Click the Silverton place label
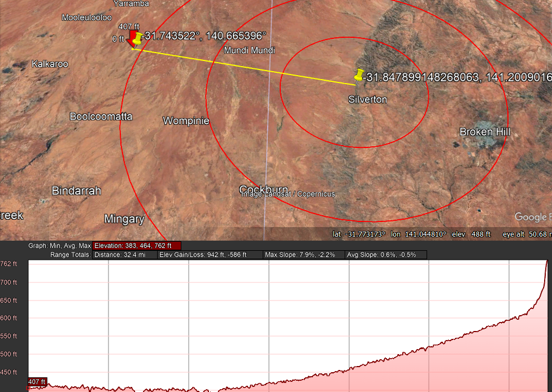The image size is (552, 392). pyautogui.click(x=367, y=99)
